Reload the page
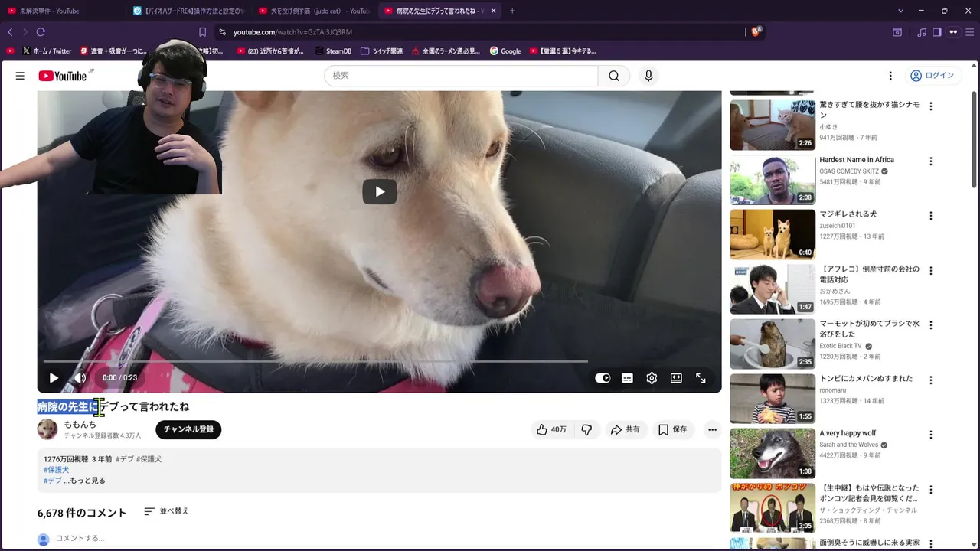This screenshot has width=980, height=551. tap(41, 32)
